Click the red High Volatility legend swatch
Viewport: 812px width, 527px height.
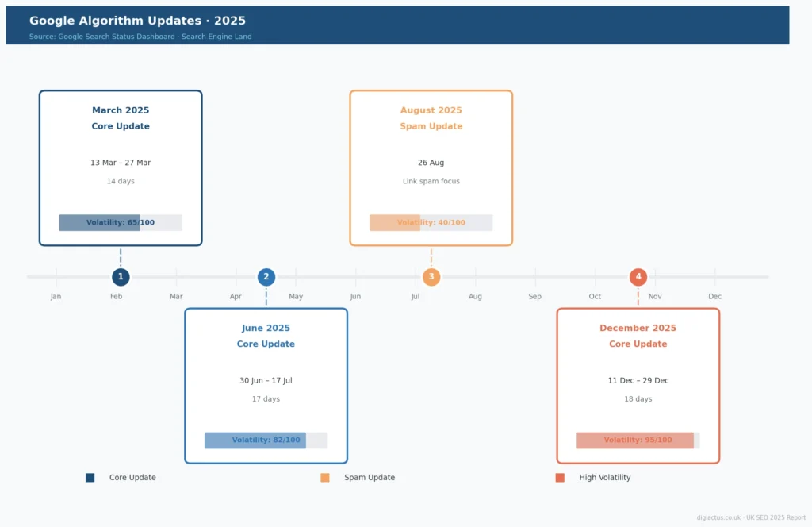(560, 478)
